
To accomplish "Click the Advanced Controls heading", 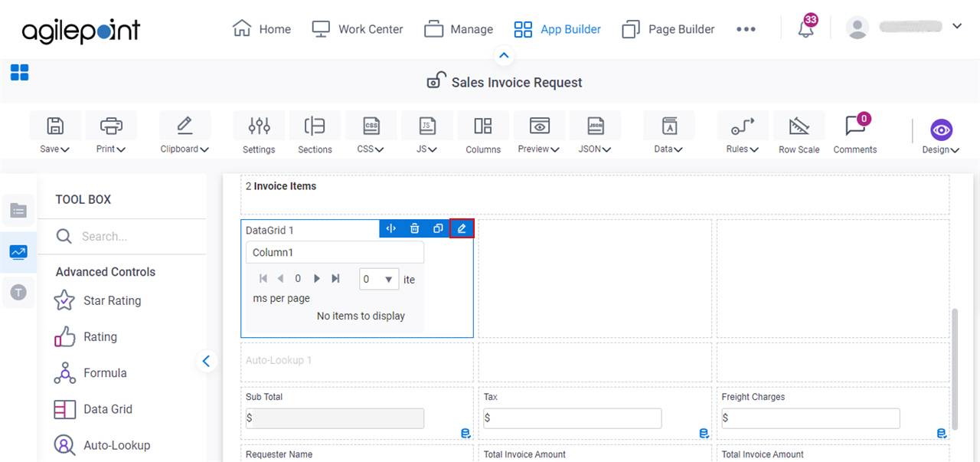I will (106, 272).
